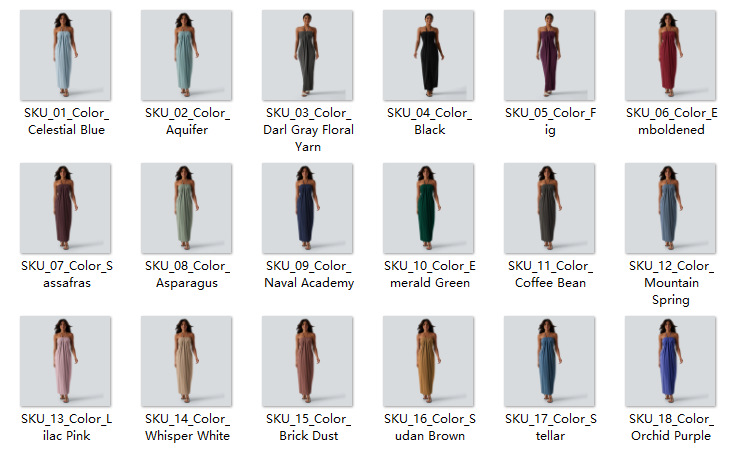Select the red Emboldened dress thumbnail

coord(670,55)
